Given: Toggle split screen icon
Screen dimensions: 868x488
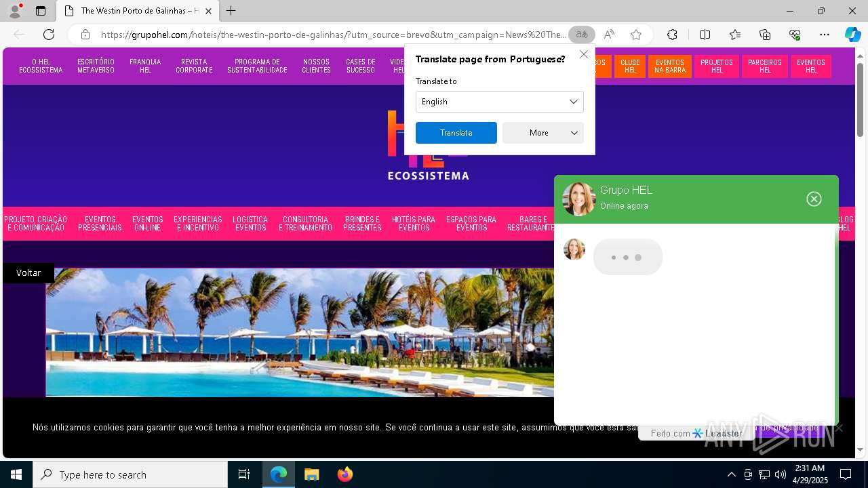Looking at the screenshot, I should [x=705, y=35].
